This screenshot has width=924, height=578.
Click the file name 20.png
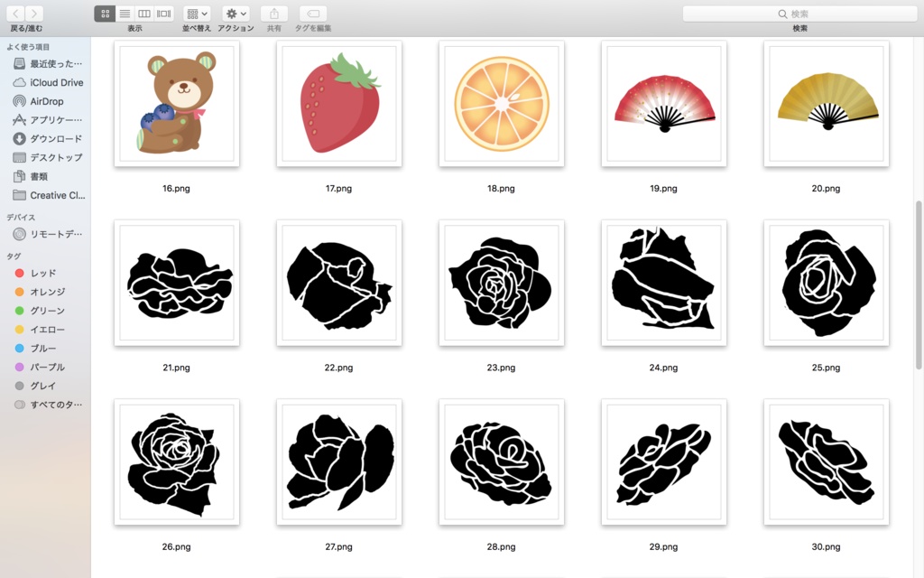(x=826, y=189)
